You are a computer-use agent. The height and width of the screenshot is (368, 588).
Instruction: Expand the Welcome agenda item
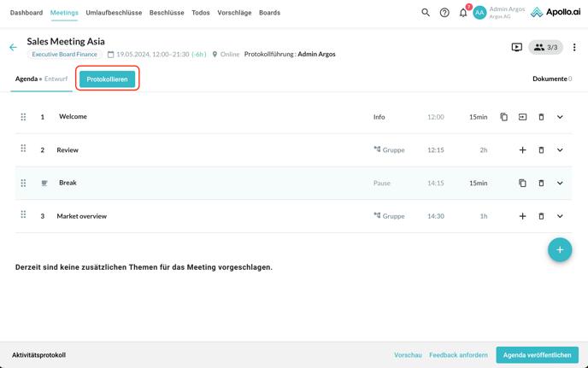[560, 117]
